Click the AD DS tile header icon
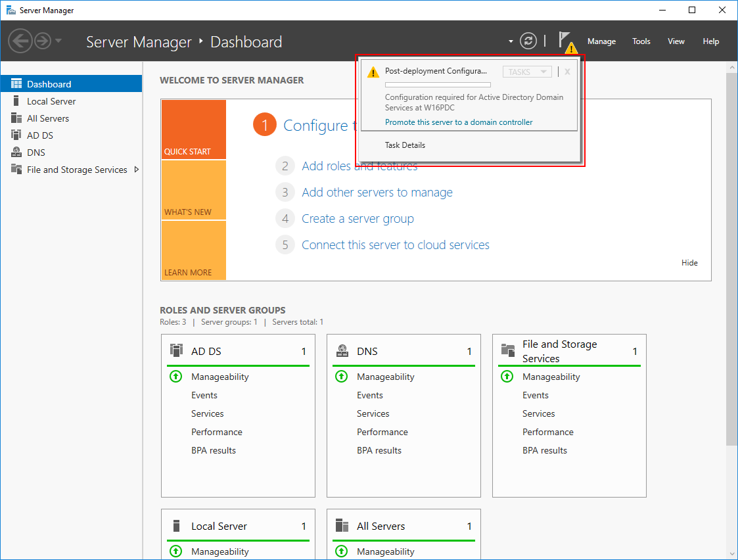 coord(176,350)
